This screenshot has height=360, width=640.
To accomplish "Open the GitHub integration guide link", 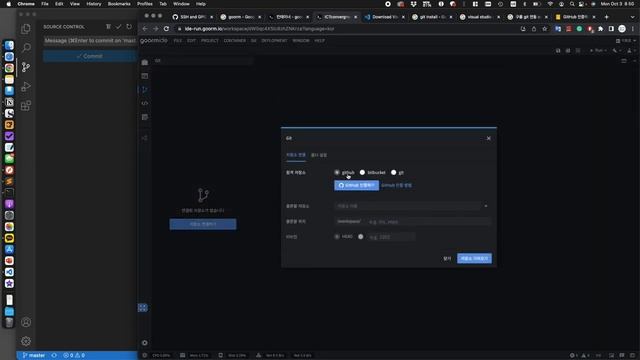I will (396, 185).
